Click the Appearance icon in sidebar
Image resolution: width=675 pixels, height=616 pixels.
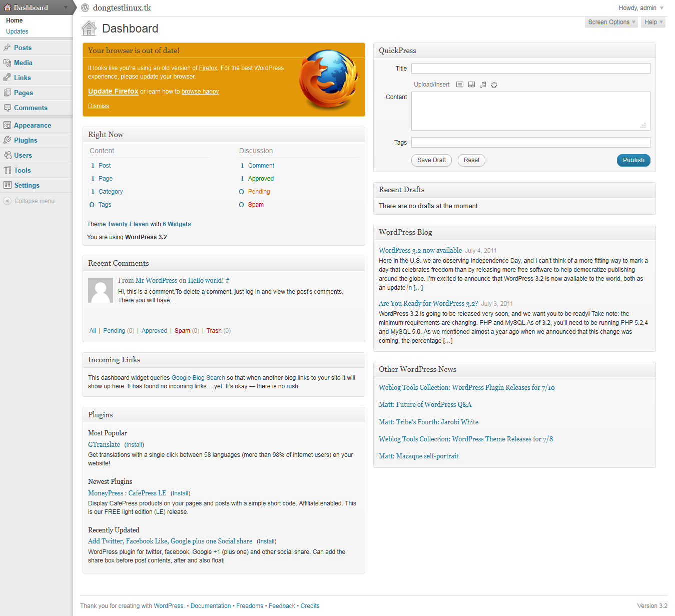[x=7, y=125]
